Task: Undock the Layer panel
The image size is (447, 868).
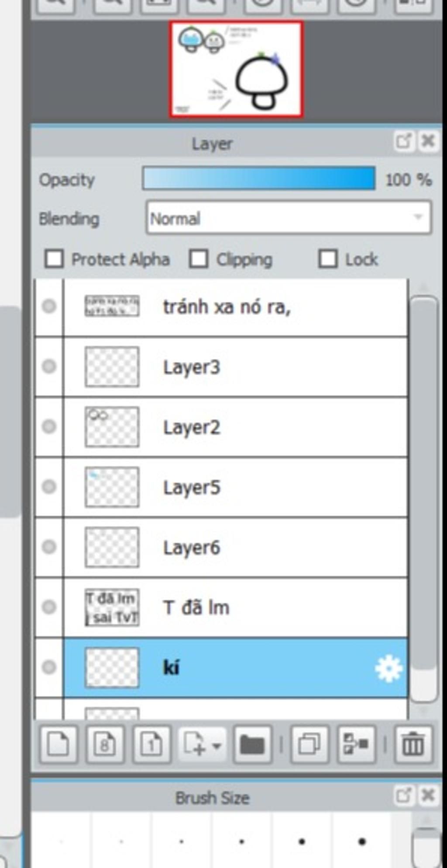Action: click(x=402, y=141)
